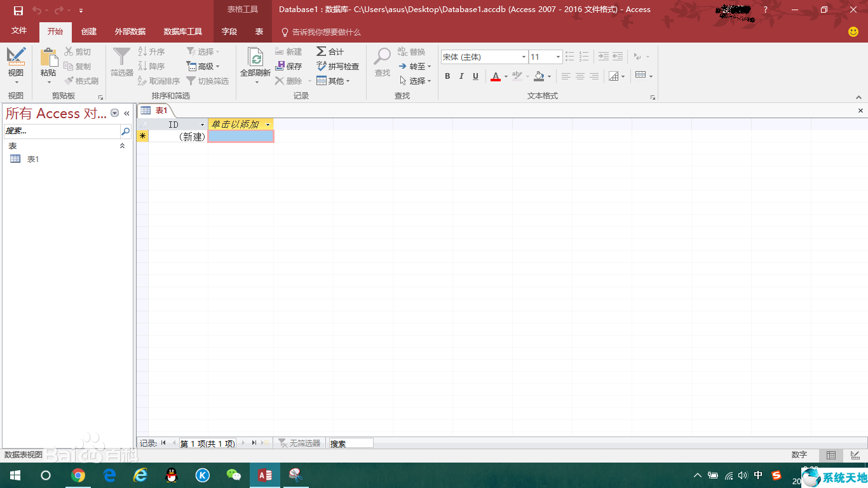Open the ID column dropdown arrow

203,125
